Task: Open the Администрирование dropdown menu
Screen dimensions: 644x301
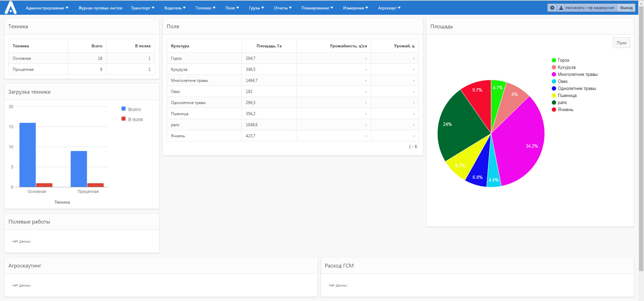Action: click(x=47, y=8)
